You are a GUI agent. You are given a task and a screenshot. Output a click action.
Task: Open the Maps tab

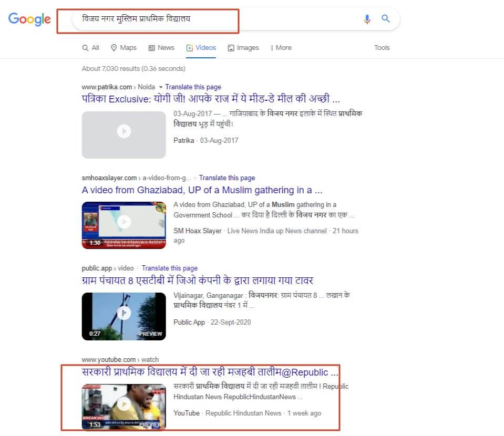tap(124, 48)
